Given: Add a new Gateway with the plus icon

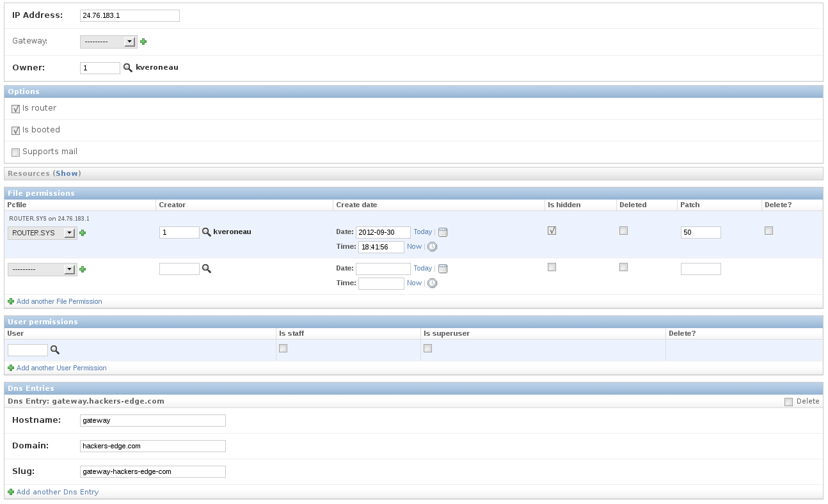Looking at the screenshot, I should coord(143,42).
